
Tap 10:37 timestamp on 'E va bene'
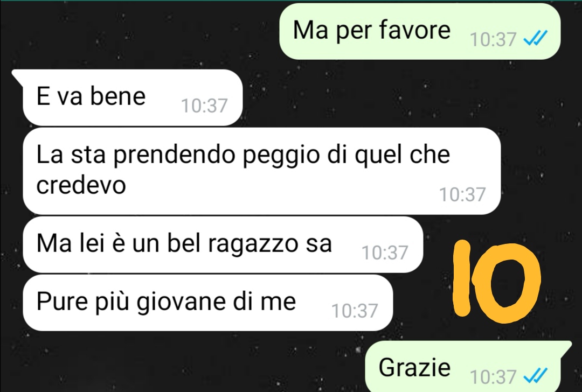(204, 106)
